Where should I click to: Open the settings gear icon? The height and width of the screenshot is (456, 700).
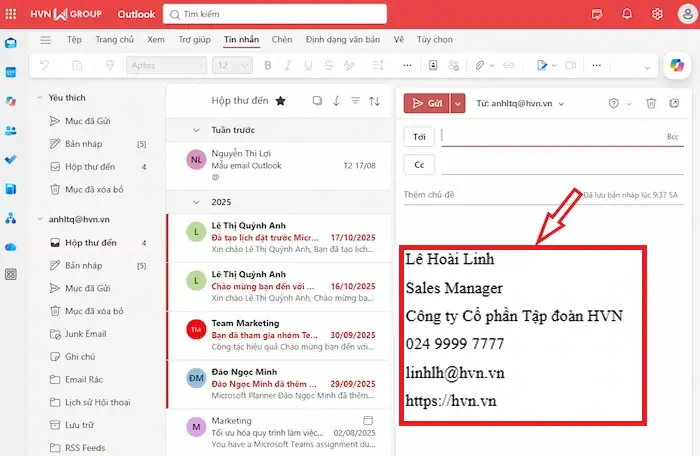[x=657, y=14]
